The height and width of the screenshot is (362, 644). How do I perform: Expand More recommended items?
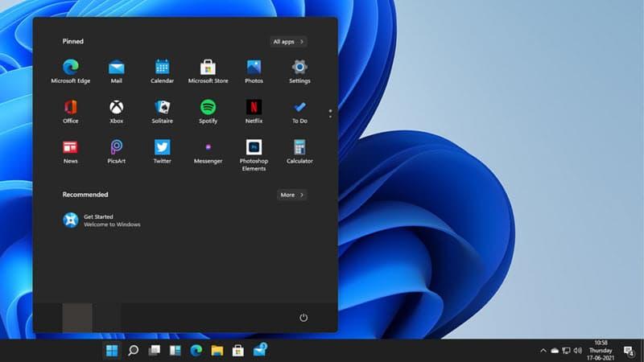click(x=291, y=195)
